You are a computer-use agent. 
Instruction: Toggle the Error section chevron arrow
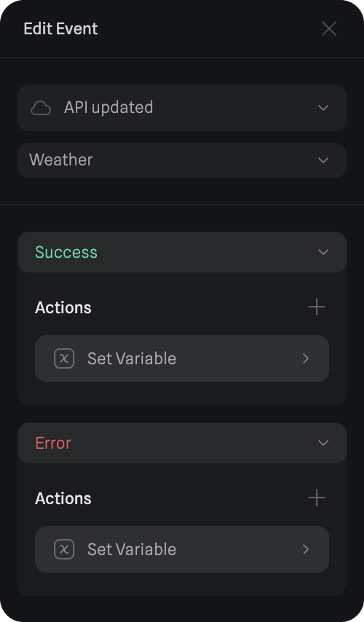pyautogui.click(x=323, y=443)
